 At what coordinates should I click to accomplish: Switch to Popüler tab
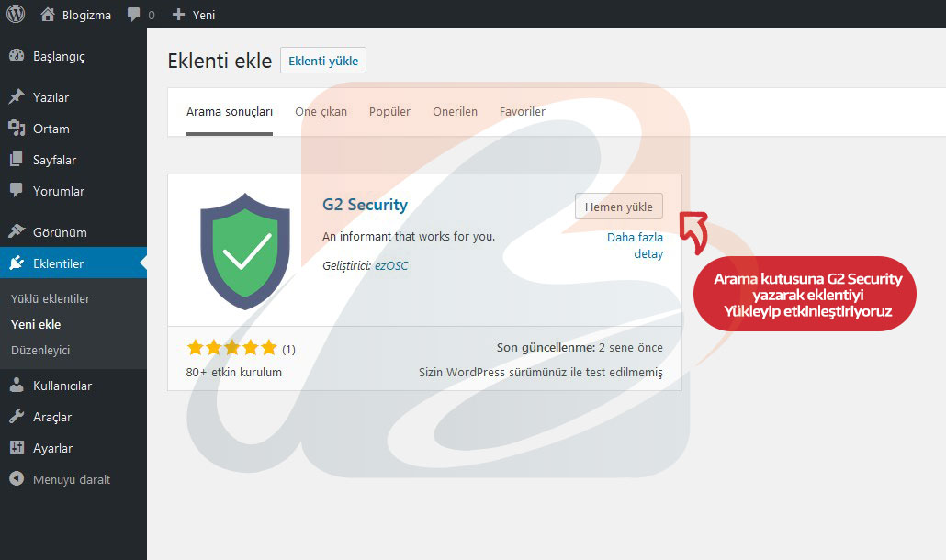[x=389, y=111]
